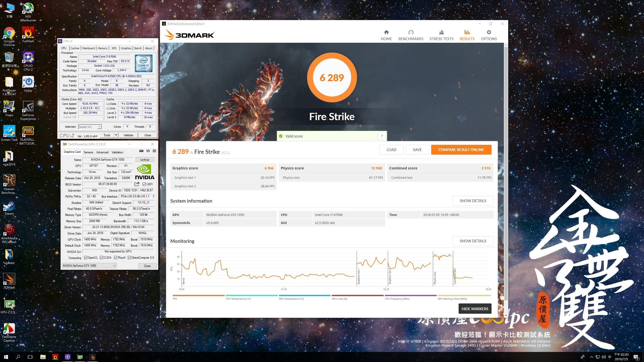Open PUBG desktop shortcut
Screen dimensions: 644x362
[28, 135]
